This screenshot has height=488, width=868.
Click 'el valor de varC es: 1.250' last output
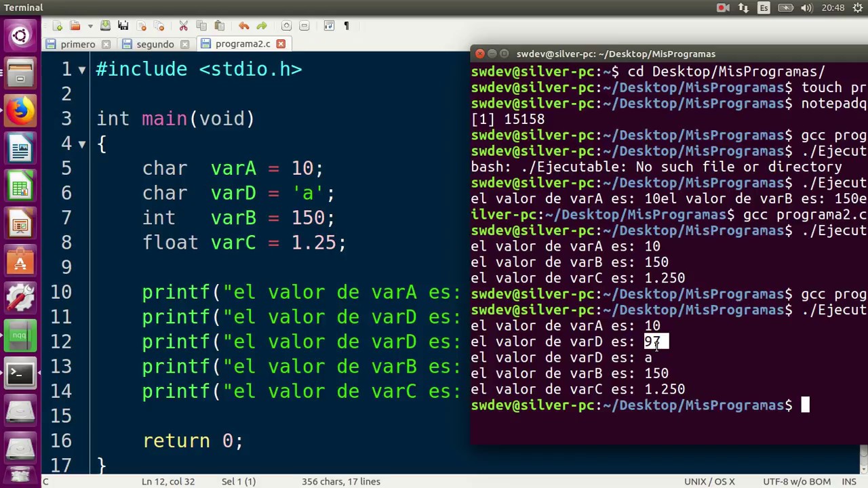pos(578,389)
